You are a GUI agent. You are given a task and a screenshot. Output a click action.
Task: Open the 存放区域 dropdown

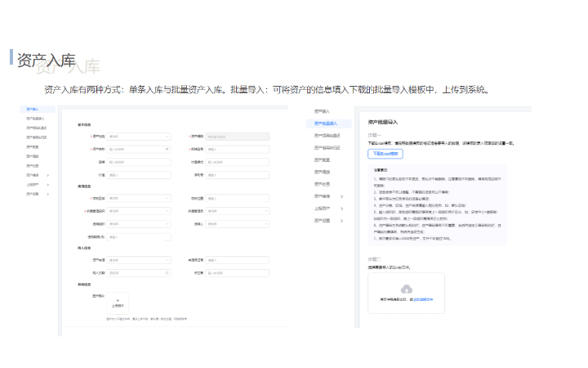tap(139, 198)
